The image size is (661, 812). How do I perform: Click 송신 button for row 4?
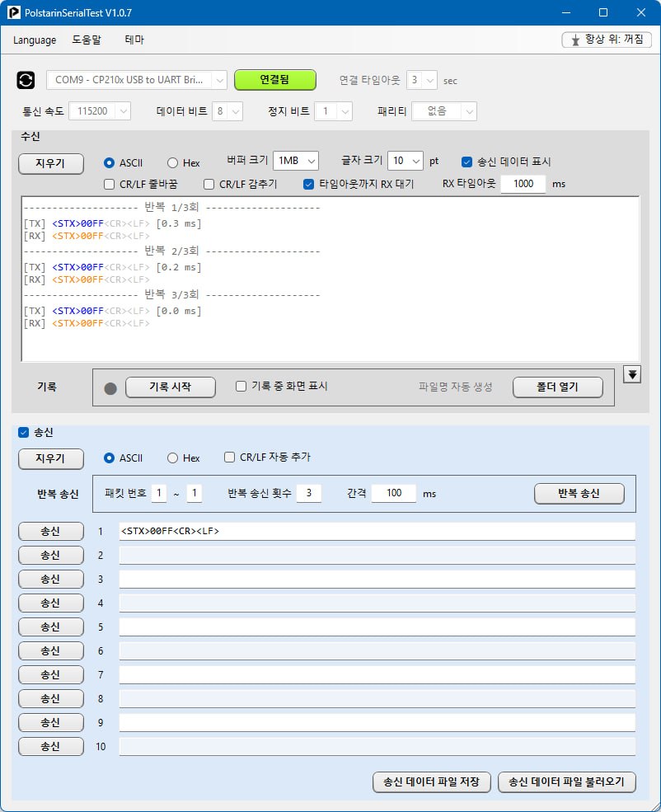(x=51, y=603)
